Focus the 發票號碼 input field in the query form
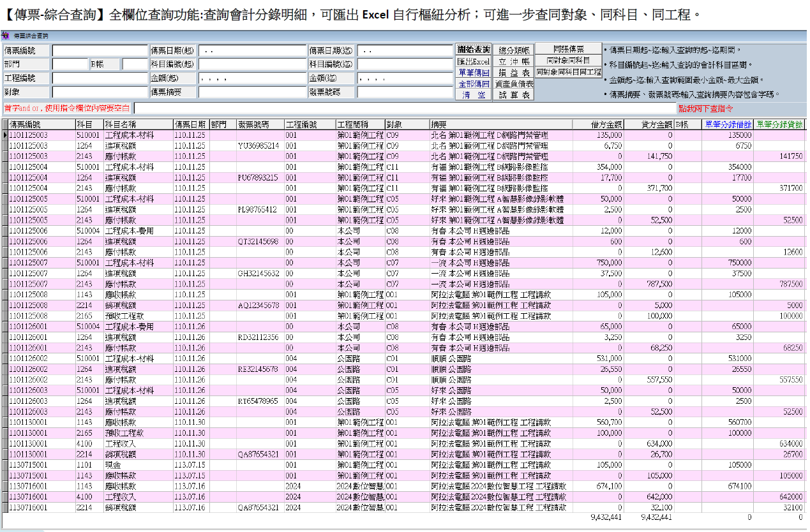 pyautogui.click(x=406, y=92)
